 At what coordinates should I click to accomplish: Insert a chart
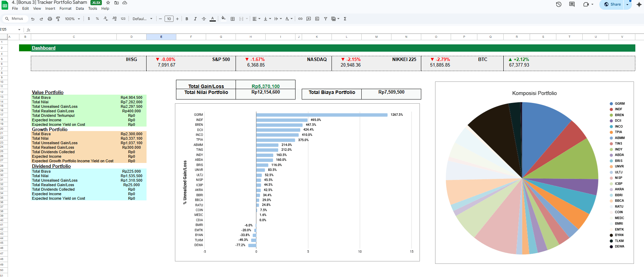click(x=317, y=19)
